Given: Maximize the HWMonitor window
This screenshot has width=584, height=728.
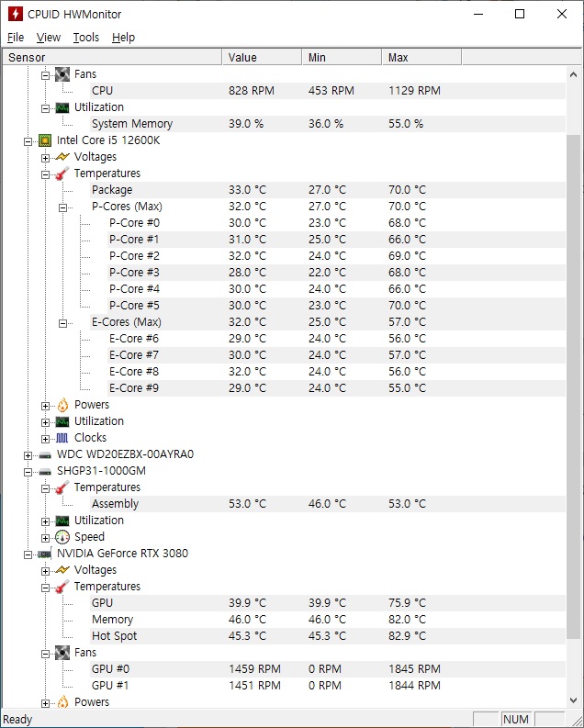Looking at the screenshot, I should tap(520, 14).
